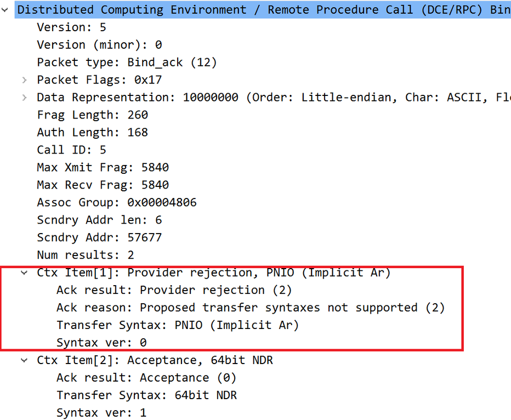511x420 pixels.
Task: Click the Assoc Group 0x00004806 row
Action: (116, 203)
